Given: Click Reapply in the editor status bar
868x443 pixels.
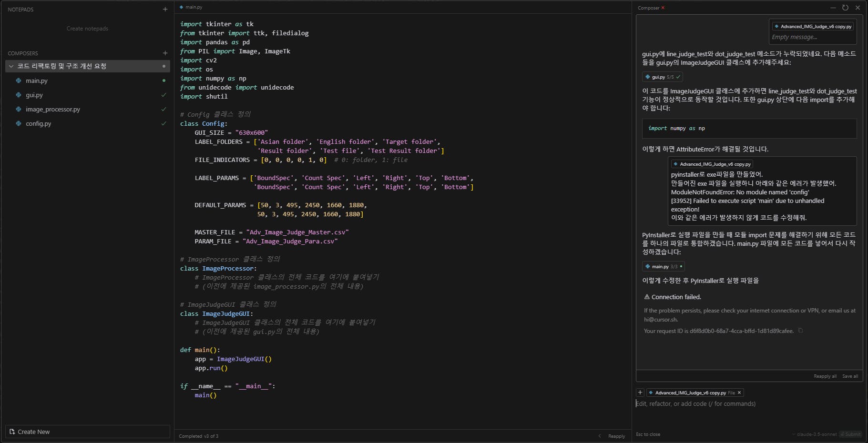Looking at the screenshot, I should [616, 436].
